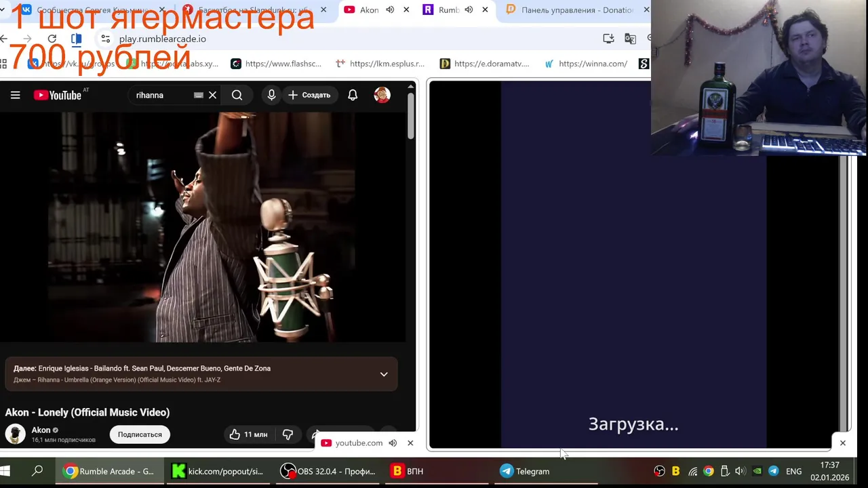Image resolution: width=868 pixels, height=488 pixels.
Task: Open the Akon channel name link
Action: pos(41,430)
